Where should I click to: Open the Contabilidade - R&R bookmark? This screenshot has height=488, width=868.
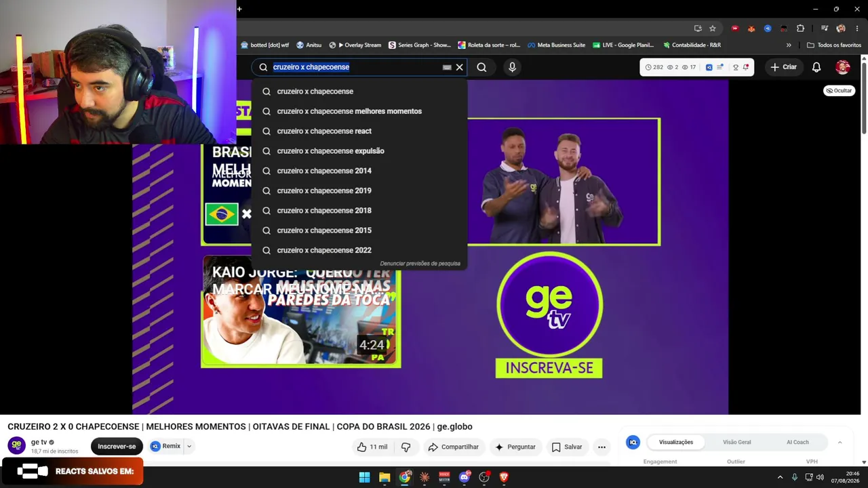(692, 45)
